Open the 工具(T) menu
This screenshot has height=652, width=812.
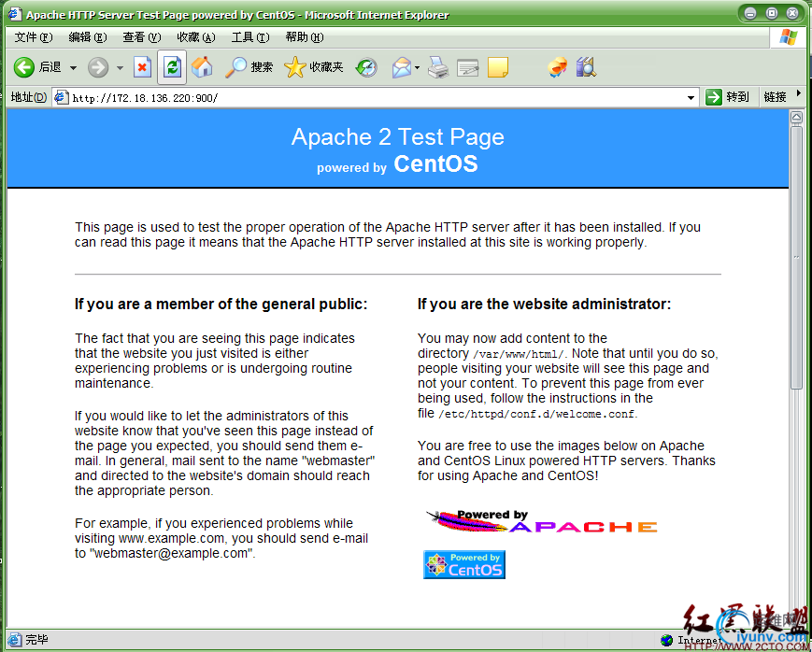click(250, 37)
